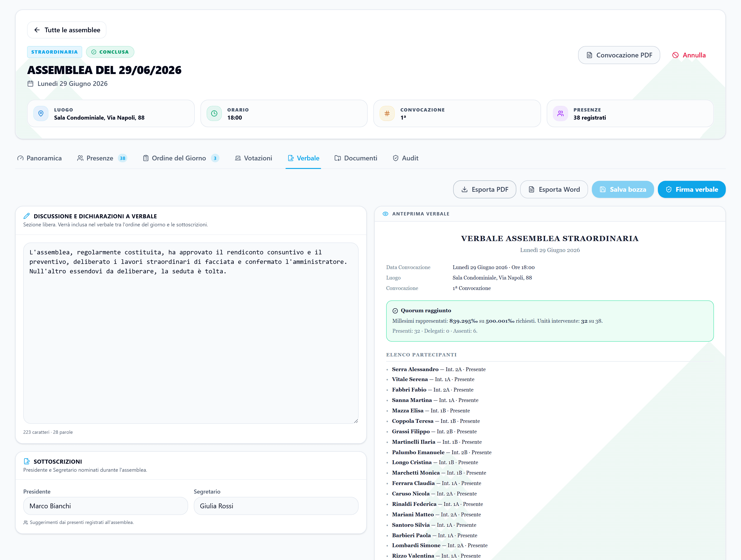
Task: Click the edit-document icon on Verbale tab
Action: (291, 158)
